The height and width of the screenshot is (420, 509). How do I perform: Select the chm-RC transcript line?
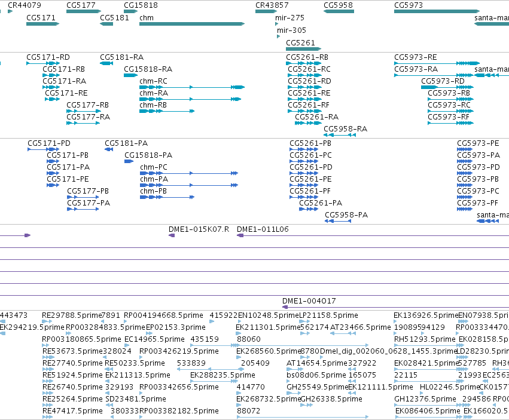tap(192, 87)
